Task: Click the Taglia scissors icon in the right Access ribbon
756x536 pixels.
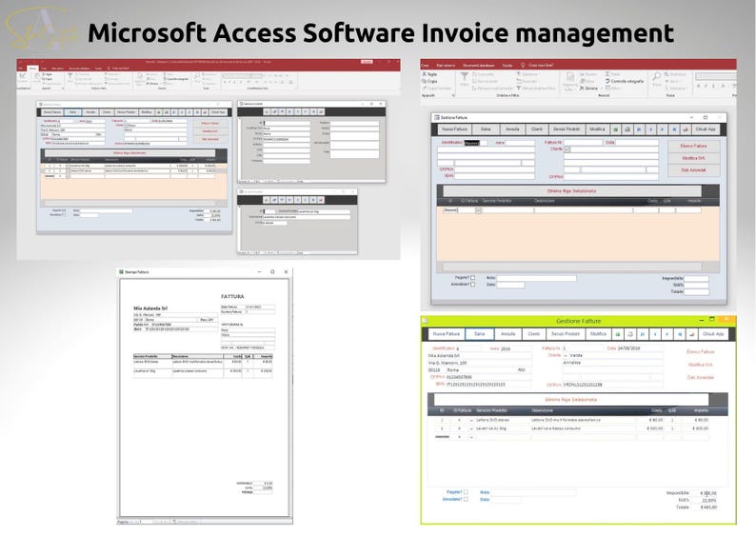Action: click(425, 74)
